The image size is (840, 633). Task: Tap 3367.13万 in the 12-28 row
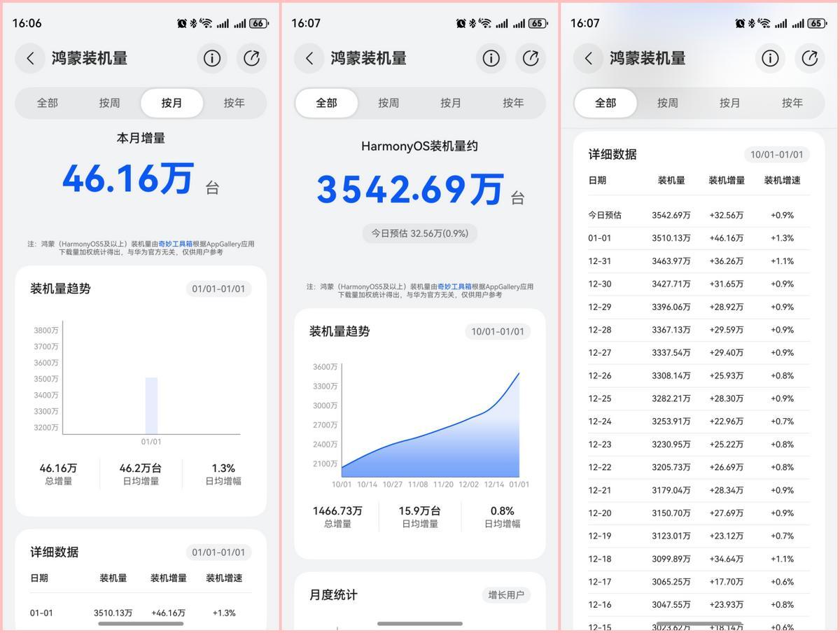671,330
